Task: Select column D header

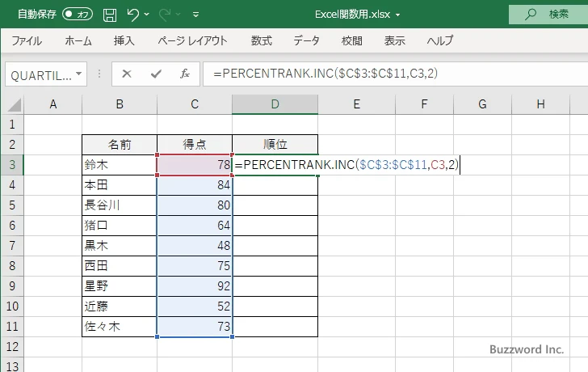Action: pos(275,104)
